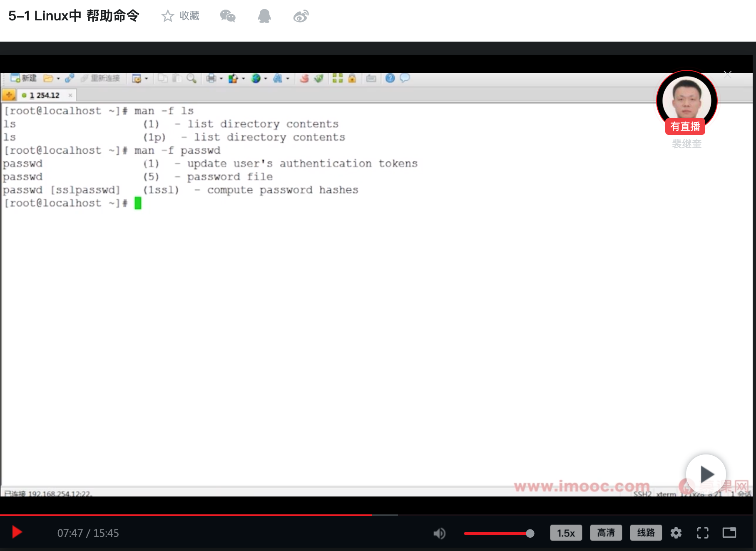The height and width of the screenshot is (551, 756).
Task: Toggle the widescreen theater mode icon
Action: (x=729, y=533)
